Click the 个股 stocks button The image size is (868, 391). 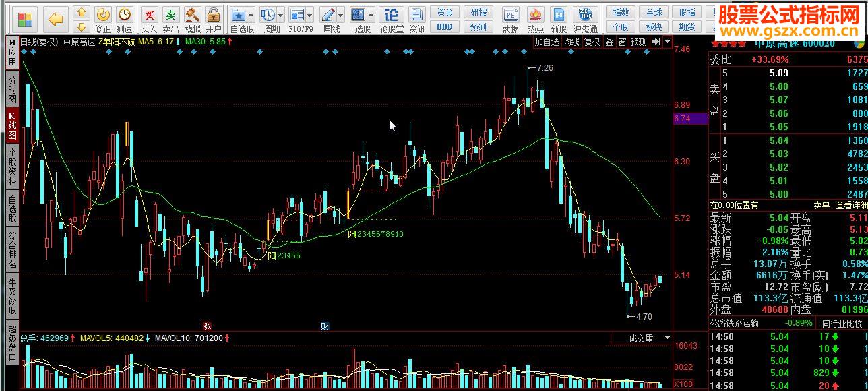pos(621,27)
